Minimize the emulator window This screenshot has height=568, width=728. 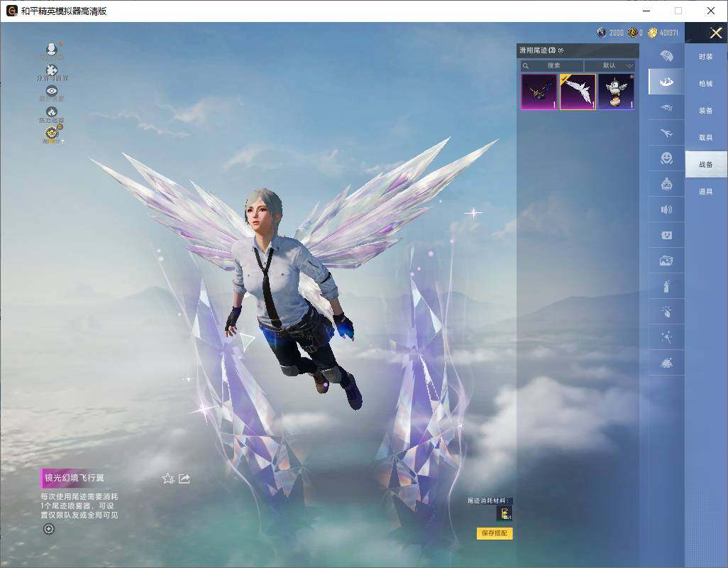[x=646, y=11]
